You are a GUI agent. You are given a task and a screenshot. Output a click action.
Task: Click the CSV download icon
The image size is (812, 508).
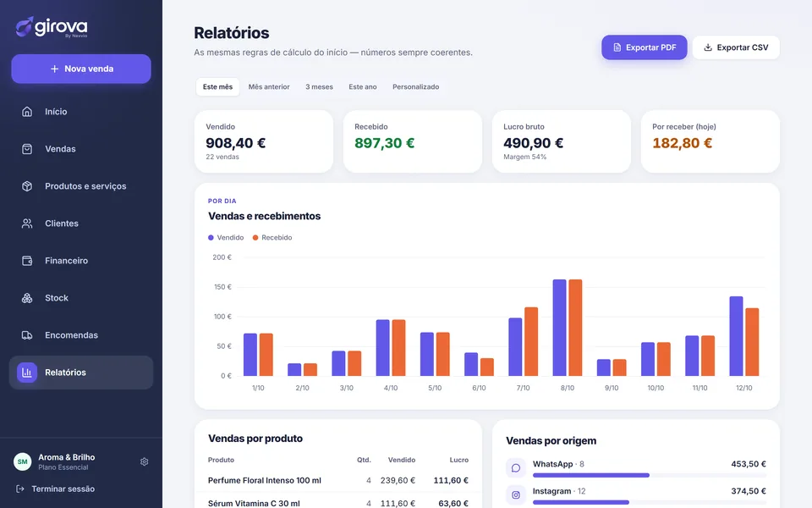coord(708,47)
